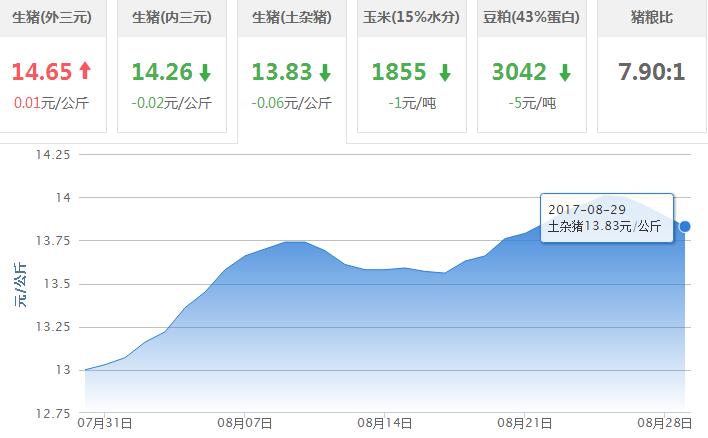Click the 7.90:1 ratio value
The width and height of the screenshot is (708, 438).
[x=652, y=72]
